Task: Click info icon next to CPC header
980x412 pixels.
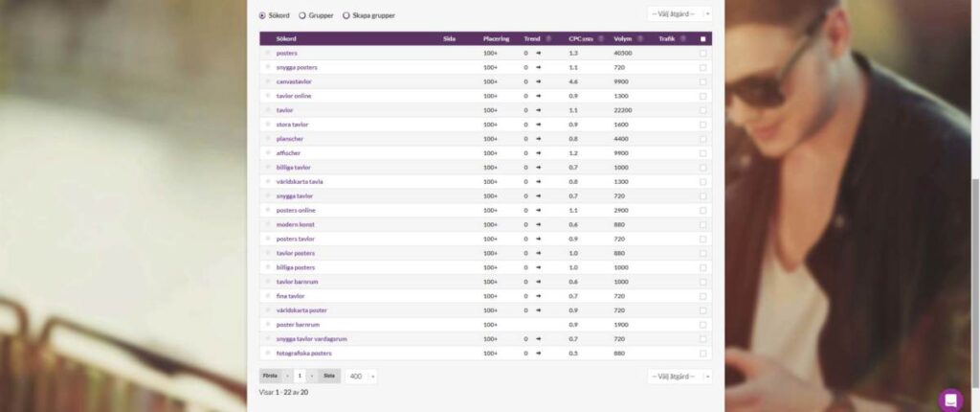Action: (601, 39)
